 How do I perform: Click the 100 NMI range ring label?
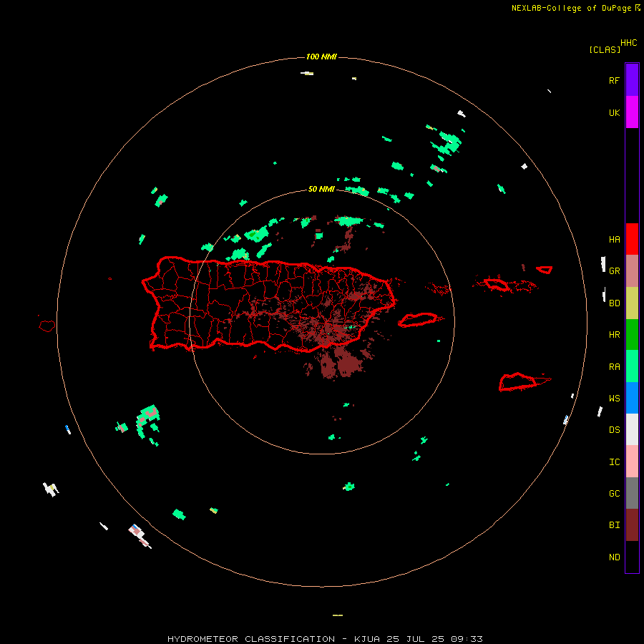point(321,57)
